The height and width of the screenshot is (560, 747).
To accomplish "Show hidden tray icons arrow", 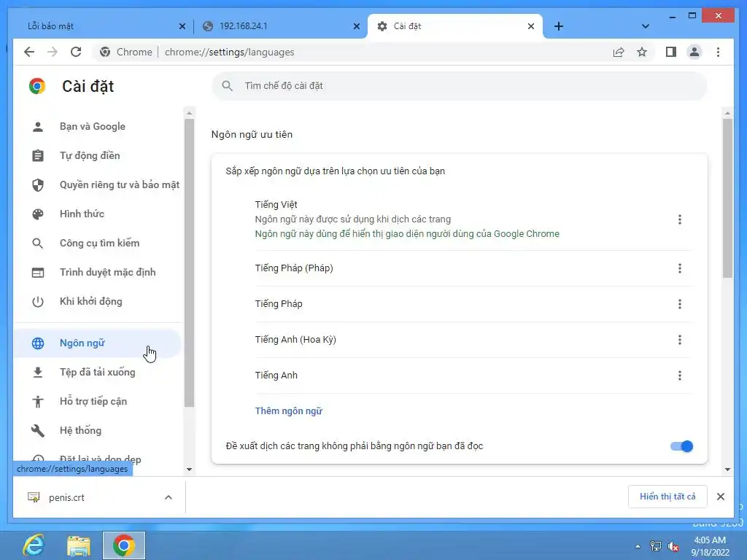I will coord(638,546).
